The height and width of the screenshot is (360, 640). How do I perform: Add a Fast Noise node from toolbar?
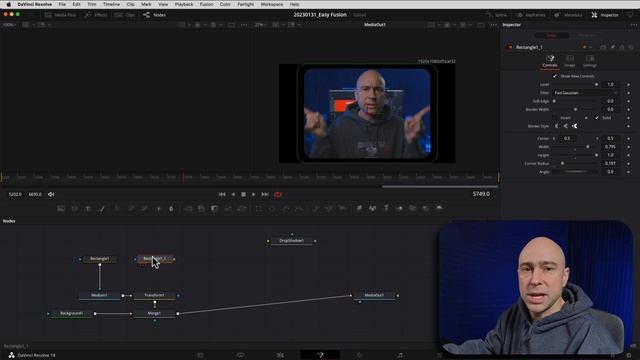click(74, 209)
